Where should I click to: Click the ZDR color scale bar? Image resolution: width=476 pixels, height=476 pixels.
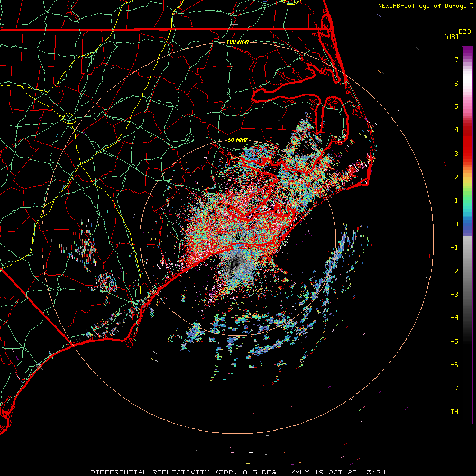pyautogui.click(x=467, y=235)
